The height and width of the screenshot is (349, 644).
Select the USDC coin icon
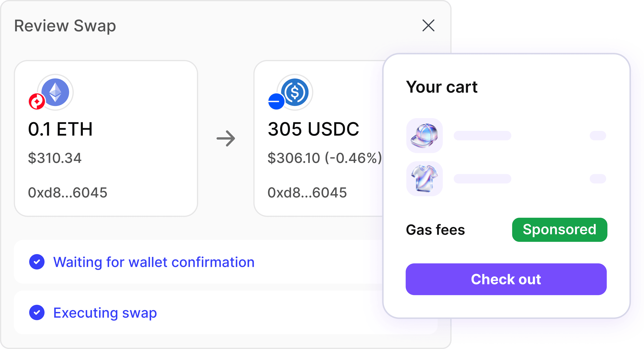pos(295,92)
